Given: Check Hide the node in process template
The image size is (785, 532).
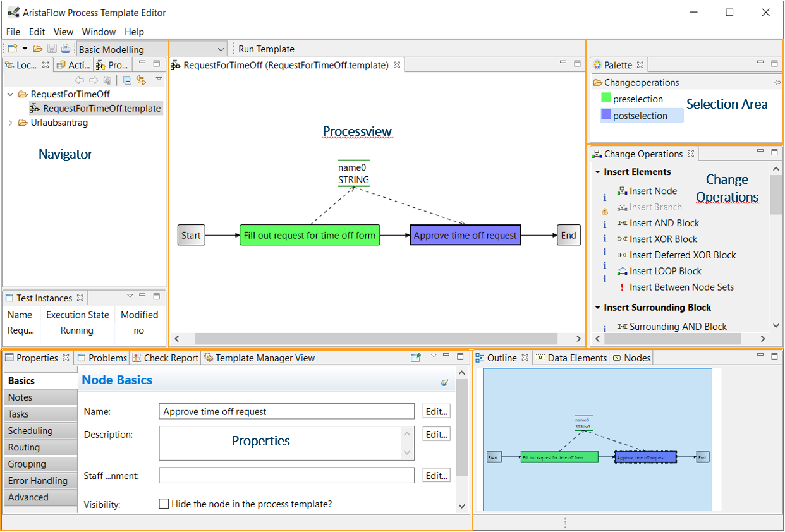Looking at the screenshot, I should (x=164, y=504).
